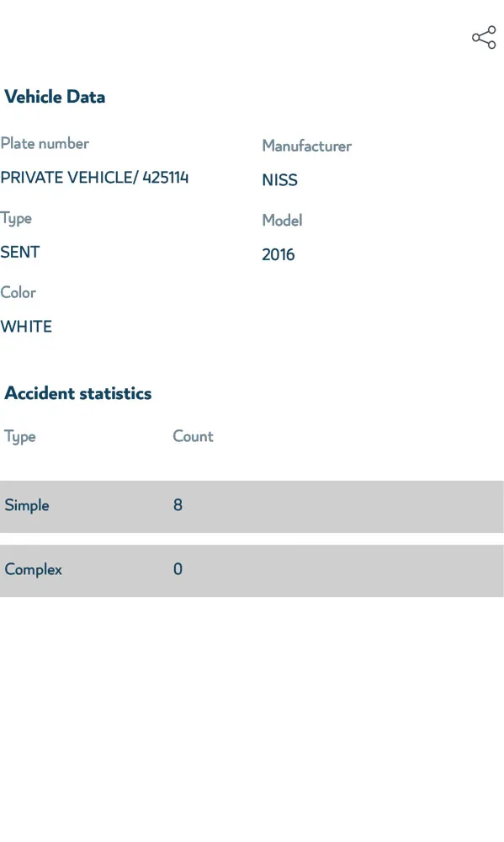
Task: Click the Plate number label
Action: click(45, 143)
